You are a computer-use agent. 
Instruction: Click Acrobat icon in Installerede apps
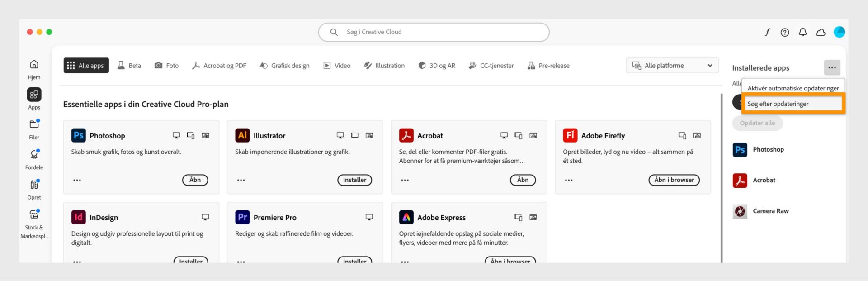[x=740, y=180]
